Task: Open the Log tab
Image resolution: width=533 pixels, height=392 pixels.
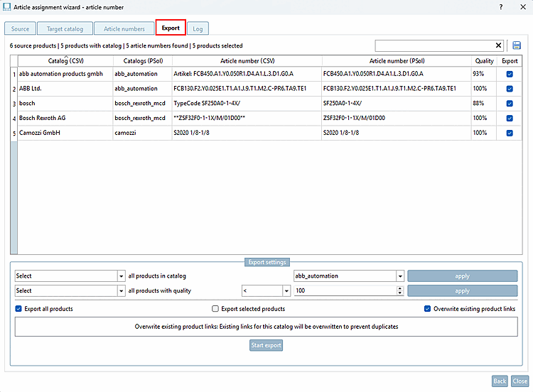Action: (198, 29)
